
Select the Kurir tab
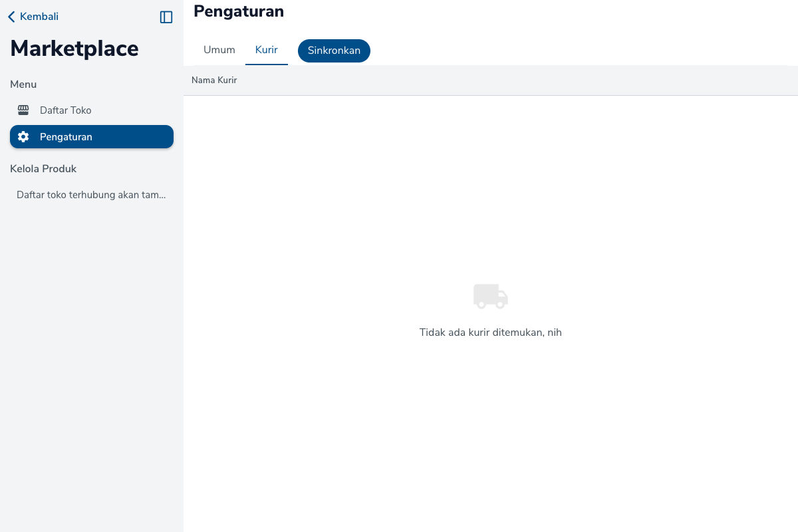point(267,51)
